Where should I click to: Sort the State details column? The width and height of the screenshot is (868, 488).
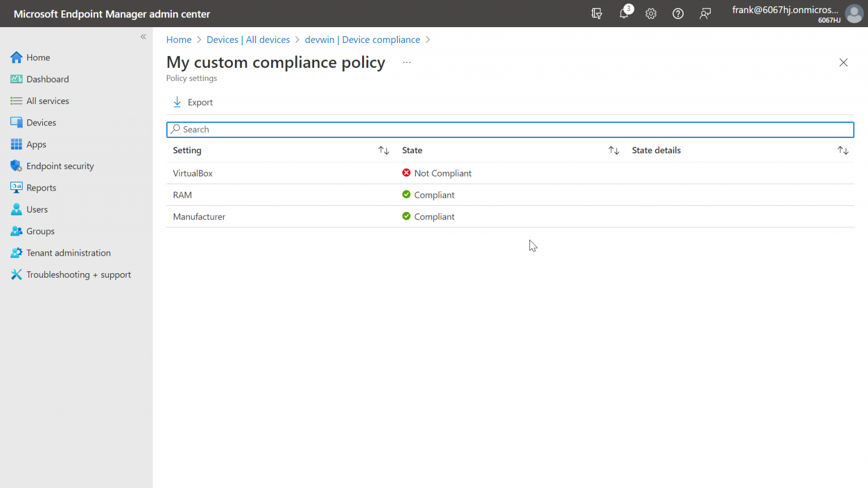(x=843, y=150)
